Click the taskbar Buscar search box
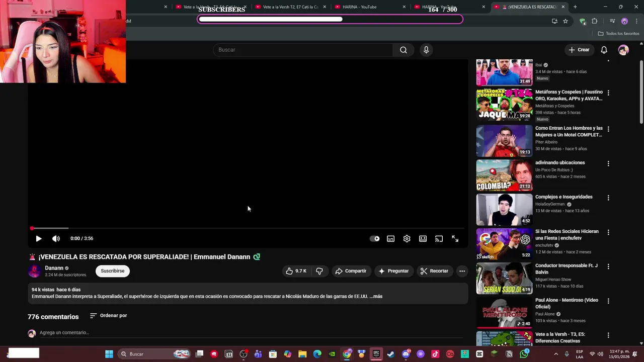Viewport: 644px width, 362px height. click(154, 354)
